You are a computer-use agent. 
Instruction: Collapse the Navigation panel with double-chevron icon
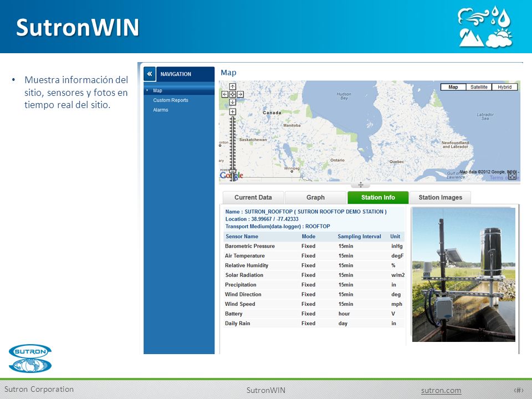[x=150, y=74]
